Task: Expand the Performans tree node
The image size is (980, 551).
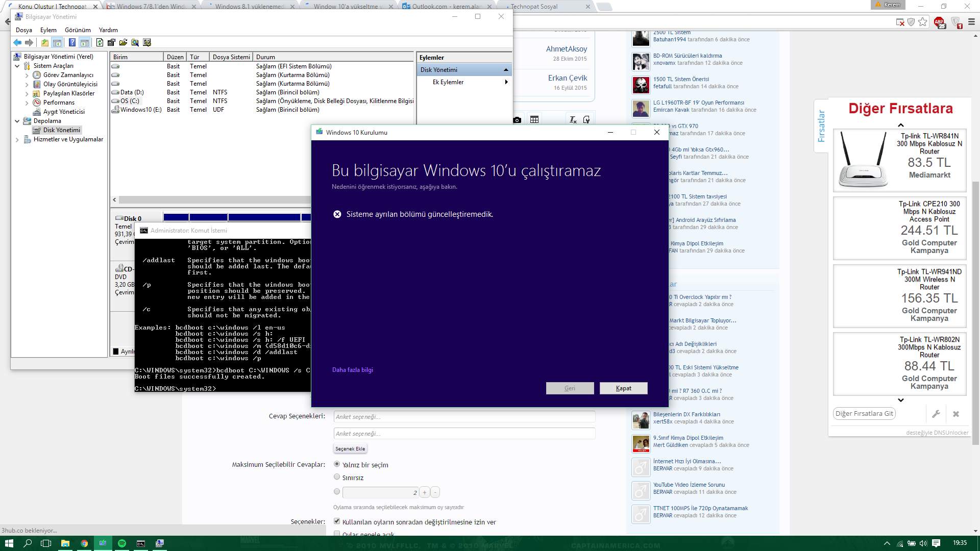Action: point(27,103)
